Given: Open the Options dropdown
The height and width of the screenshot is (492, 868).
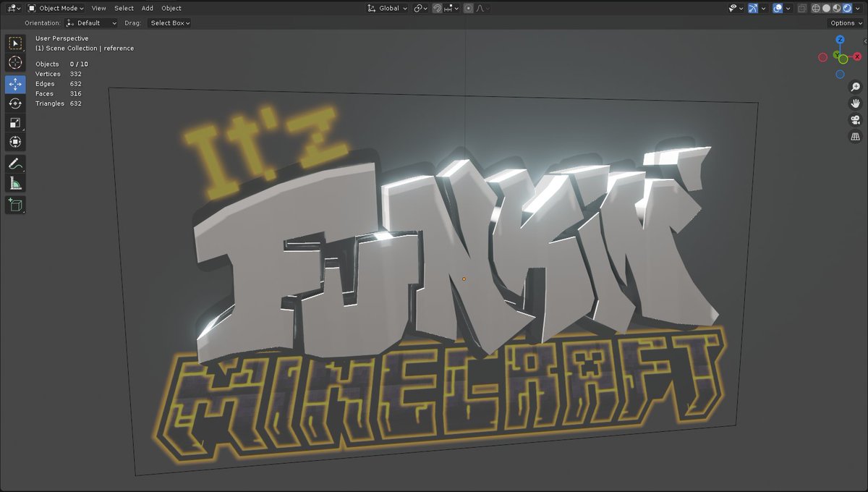Looking at the screenshot, I should coord(846,23).
